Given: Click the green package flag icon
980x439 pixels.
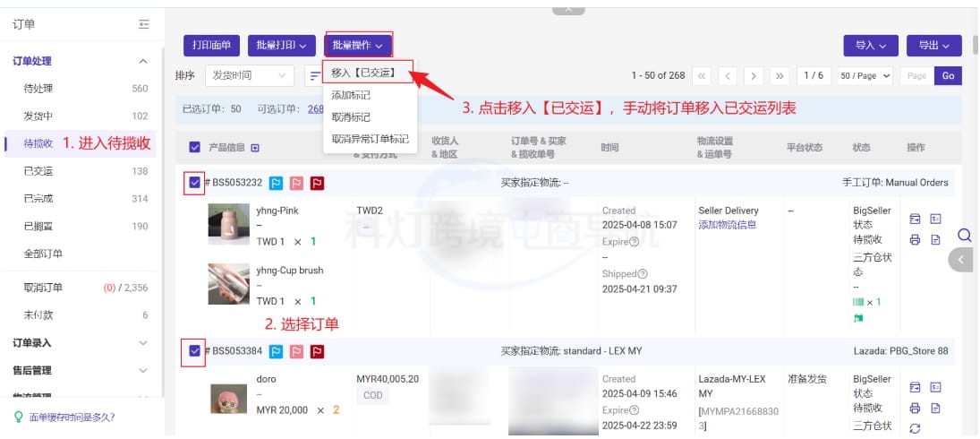Looking at the screenshot, I should tap(858, 318).
